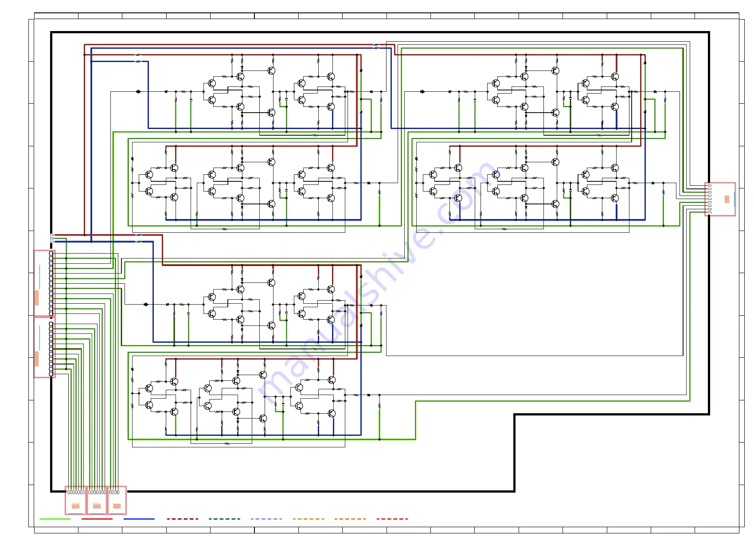Select the dark red dashed legend line

[x=182, y=519]
